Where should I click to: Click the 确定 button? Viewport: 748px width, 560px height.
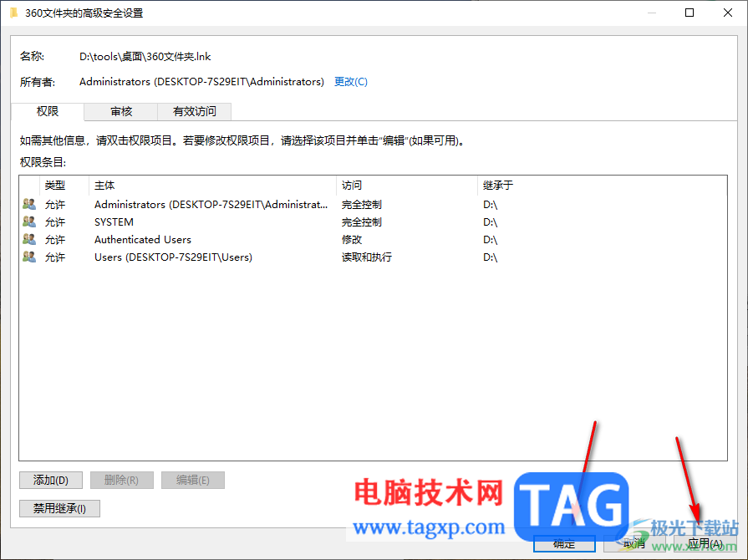(564, 543)
